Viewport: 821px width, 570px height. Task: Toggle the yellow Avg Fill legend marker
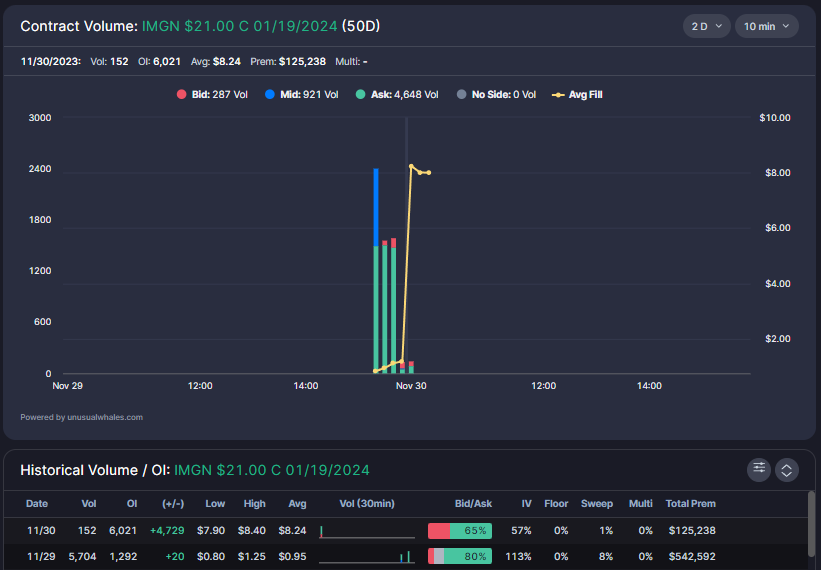pos(558,95)
